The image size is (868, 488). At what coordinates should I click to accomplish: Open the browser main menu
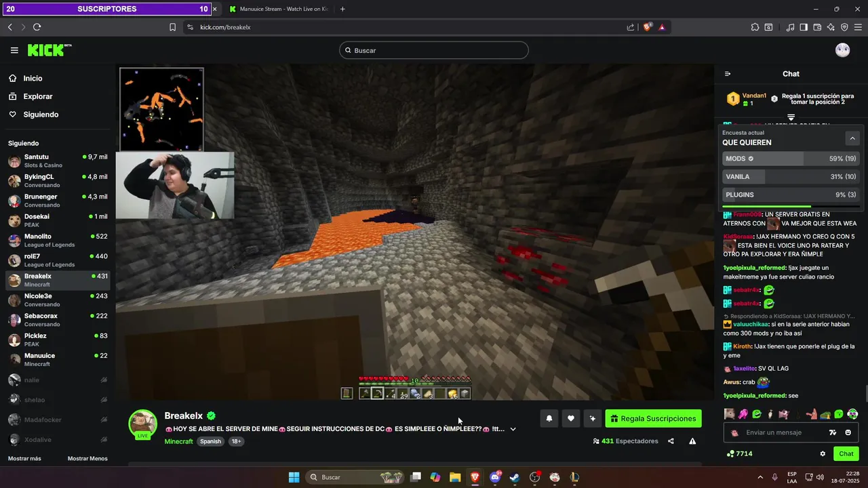(x=858, y=27)
